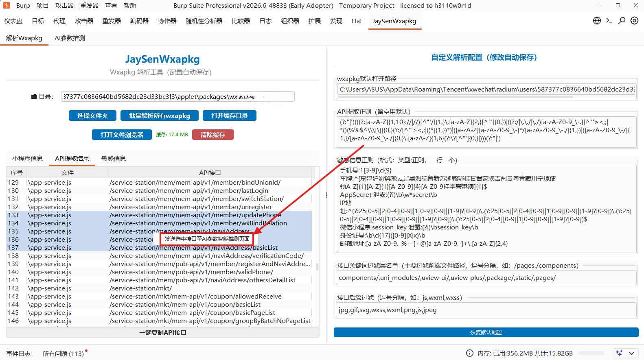Select the HaE extension tab
Image resolution: width=644 pixels, height=360 pixels.
pyautogui.click(x=357, y=21)
